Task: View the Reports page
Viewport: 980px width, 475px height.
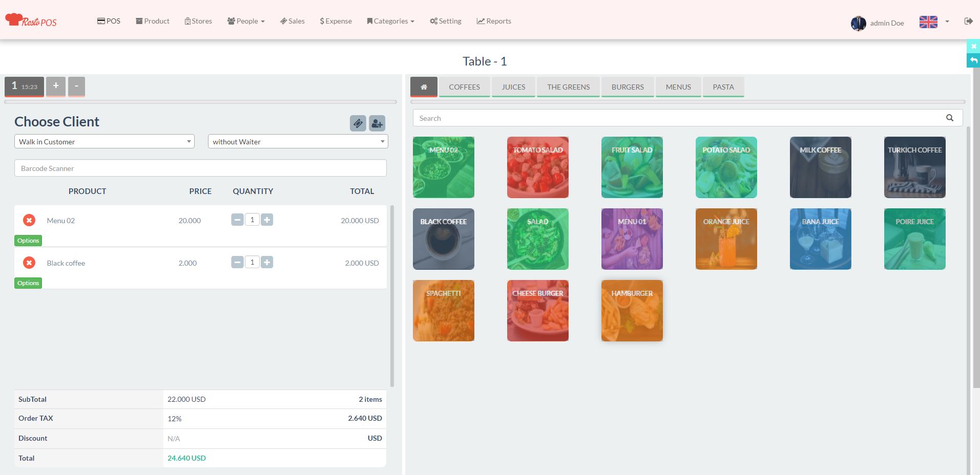Action: (x=494, y=21)
